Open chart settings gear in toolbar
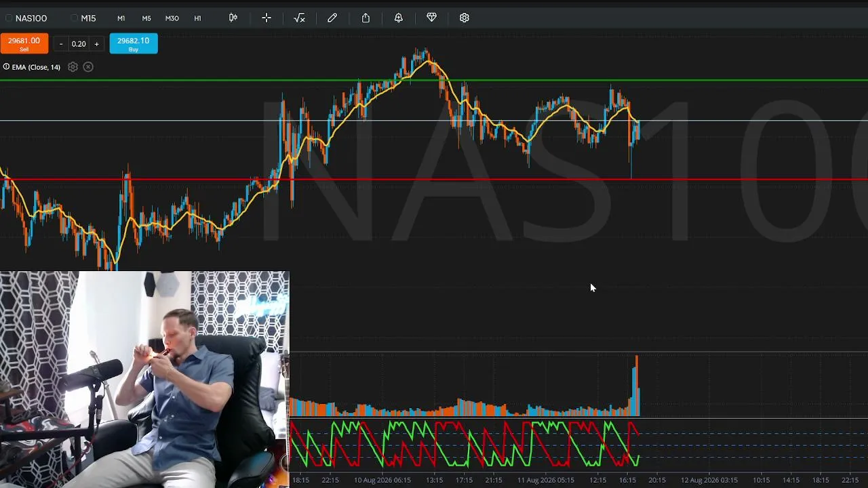 point(465,18)
